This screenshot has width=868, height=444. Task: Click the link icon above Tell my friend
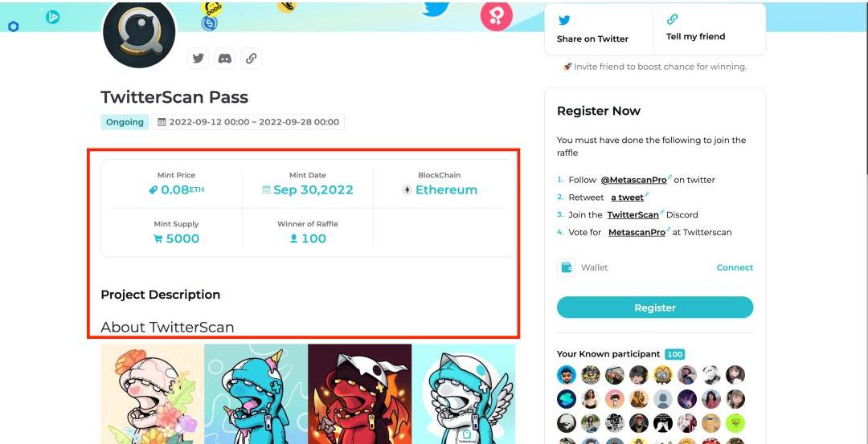click(x=673, y=19)
